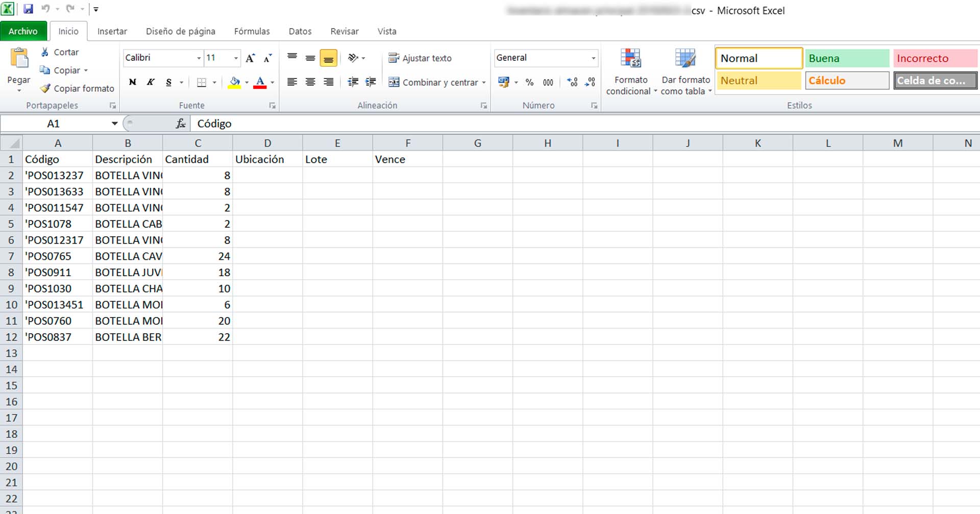This screenshot has height=514, width=980.
Task: Toggle bold N formatting
Action: [133, 82]
